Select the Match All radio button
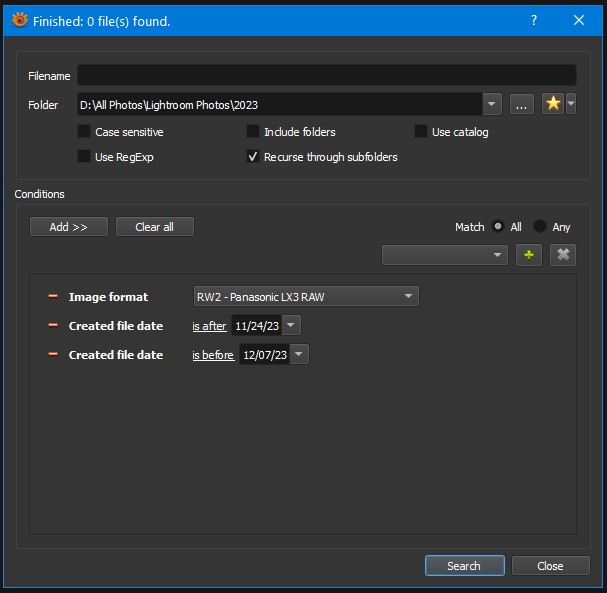The height and width of the screenshot is (593, 607). coord(498,226)
